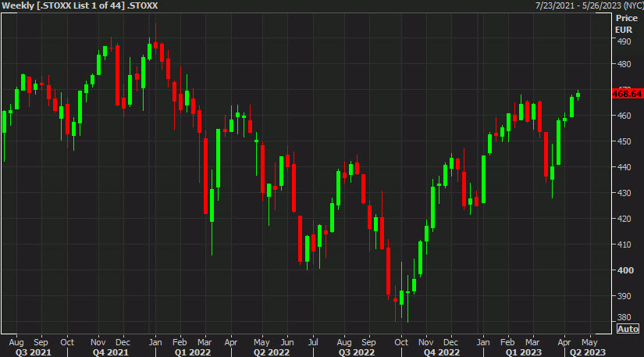Image resolution: width=644 pixels, height=357 pixels.
Task: Click the final green candlestick near 468
Action: point(578,95)
